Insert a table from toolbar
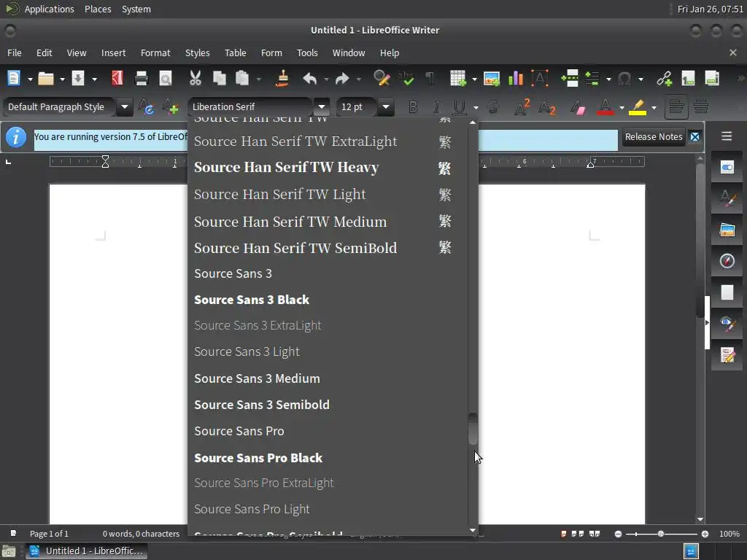 pos(458,78)
